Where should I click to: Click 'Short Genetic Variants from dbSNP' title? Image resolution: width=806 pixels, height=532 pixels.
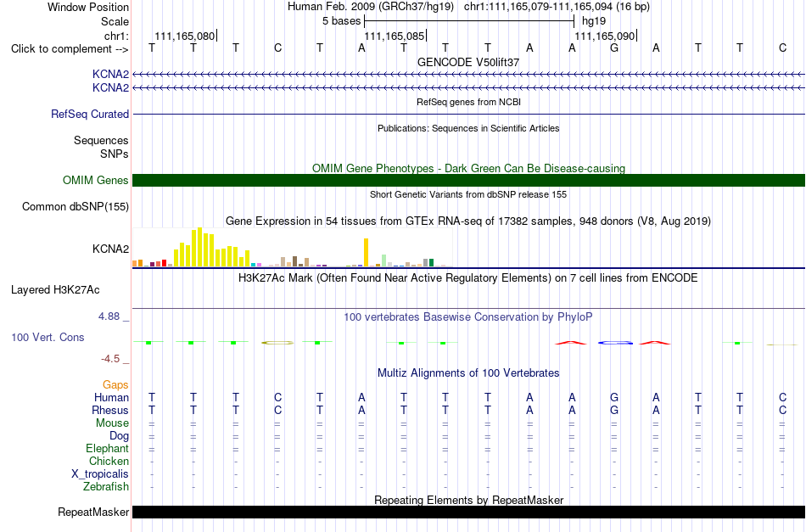pyautogui.click(x=468, y=195)
